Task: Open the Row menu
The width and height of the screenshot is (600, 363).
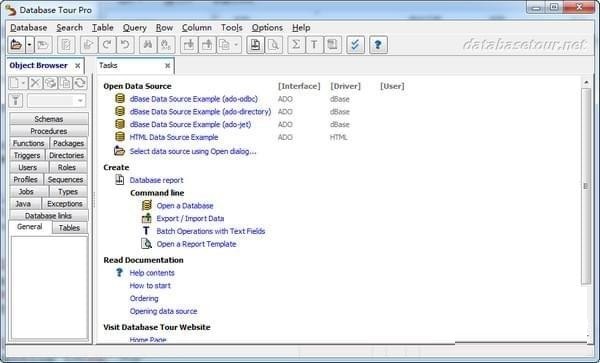Action: [165, 28]
